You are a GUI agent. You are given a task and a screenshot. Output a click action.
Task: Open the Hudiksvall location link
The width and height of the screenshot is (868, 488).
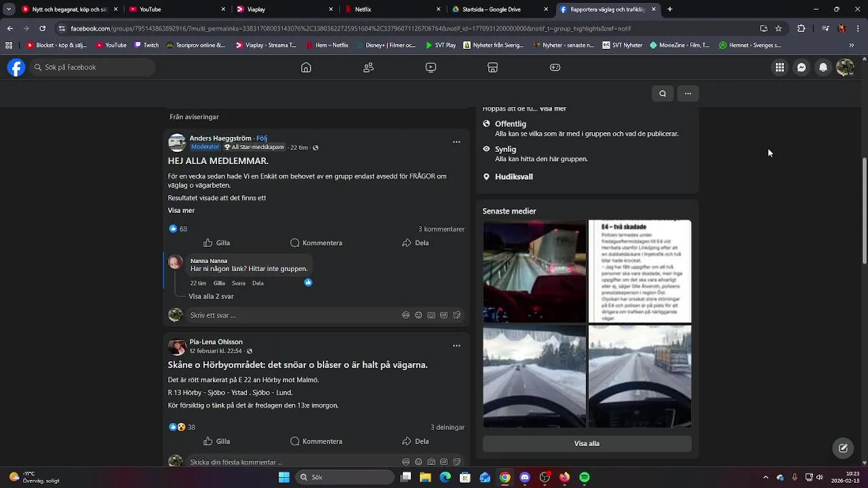[513, 177]
